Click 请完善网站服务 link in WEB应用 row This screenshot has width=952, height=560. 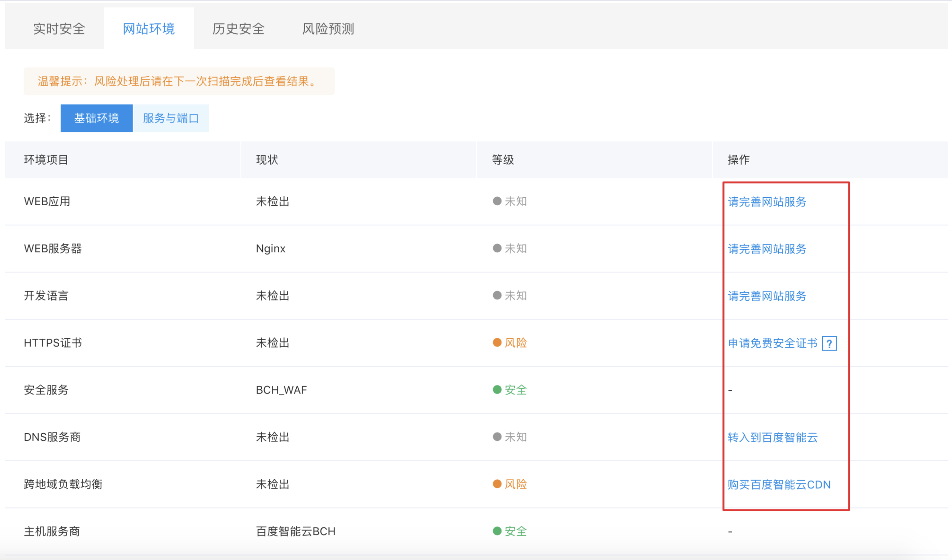point(767,201)
